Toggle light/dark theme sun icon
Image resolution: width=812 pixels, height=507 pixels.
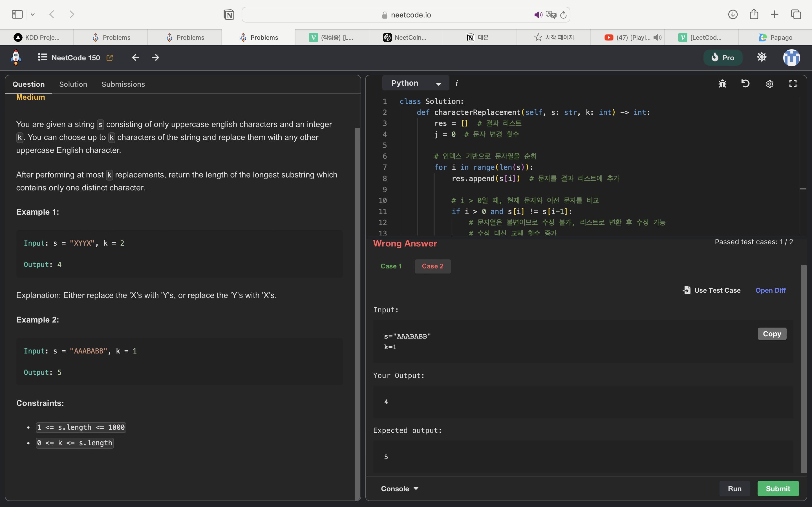point(762,57)
